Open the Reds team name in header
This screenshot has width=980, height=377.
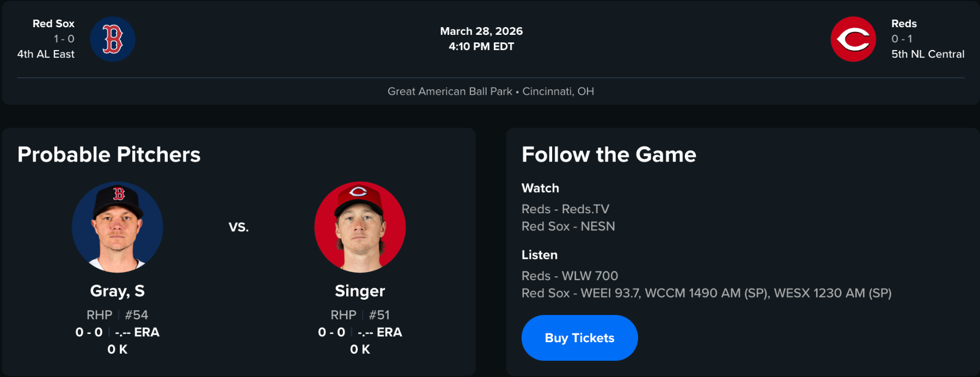pyautogui.click(x=904, y=23)
